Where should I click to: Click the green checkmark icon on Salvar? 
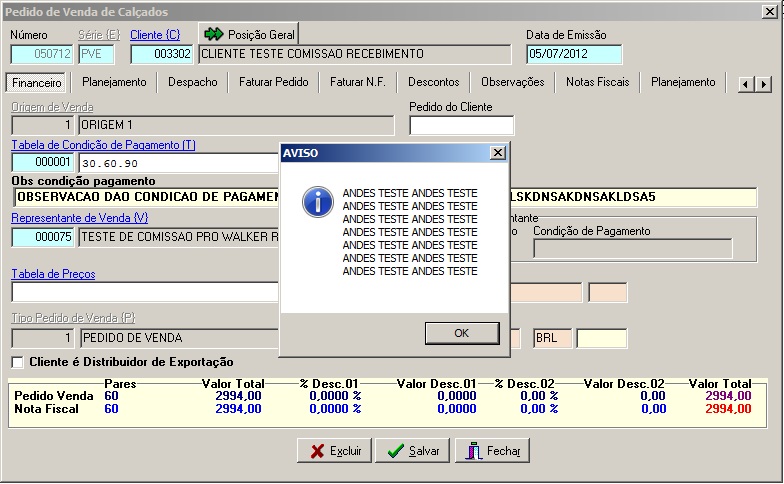[396, 451]
